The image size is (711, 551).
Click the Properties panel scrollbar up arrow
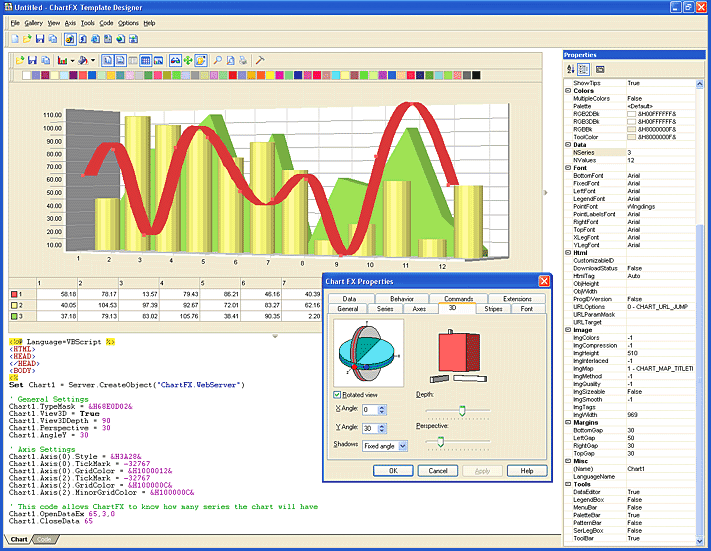pyautogui.click(x=699, y=84)
